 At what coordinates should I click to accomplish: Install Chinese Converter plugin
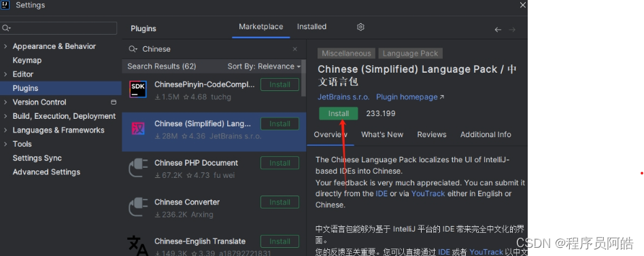pyautogui.click(x=279, y=202)
